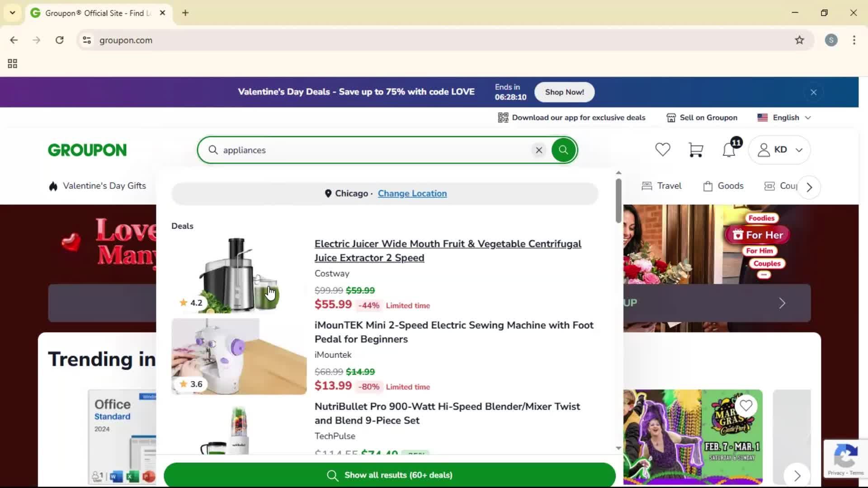The height and width of the screenshot is (488, 868).
Task: Open the wishlist heart icon
Action: 663,150
